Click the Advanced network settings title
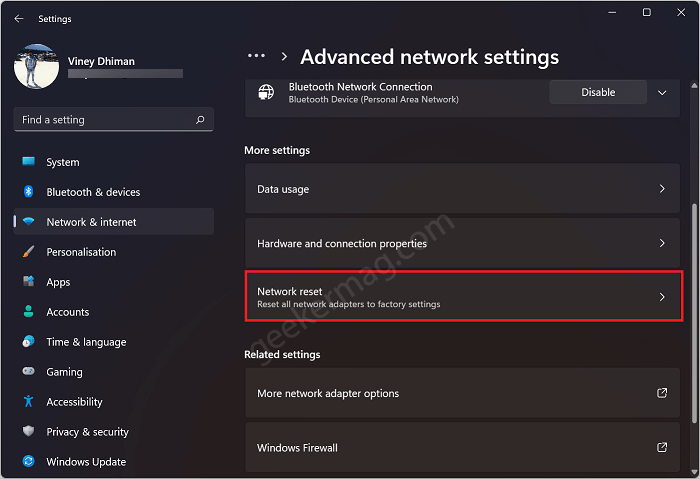This screenshot has height=479, width=700. point(429,57)
